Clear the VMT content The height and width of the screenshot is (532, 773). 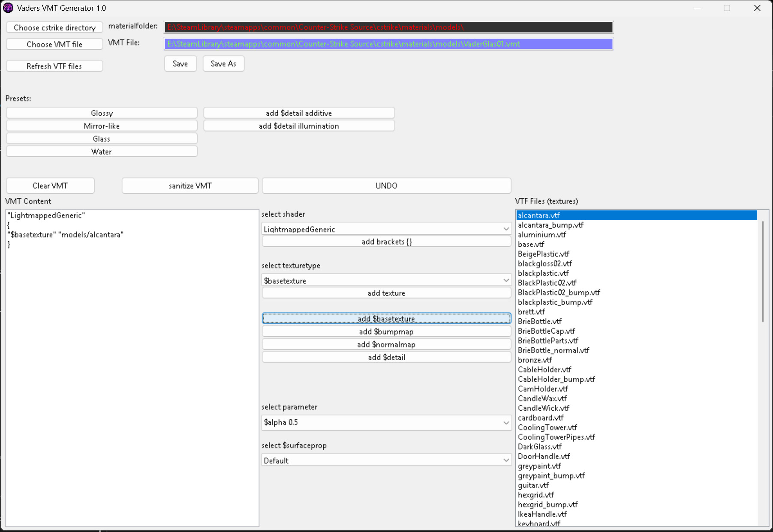(x=50, y=185)
